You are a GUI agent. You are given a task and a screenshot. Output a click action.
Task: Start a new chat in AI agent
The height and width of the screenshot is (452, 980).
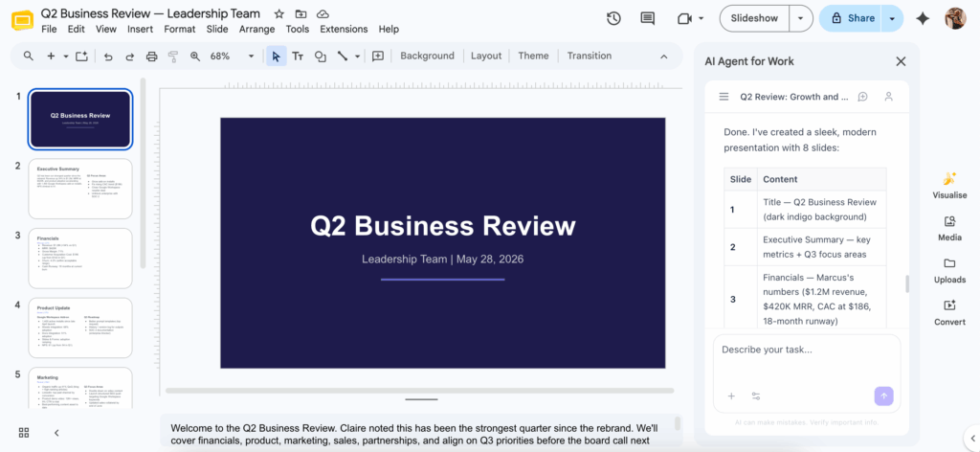click(862, 97)
